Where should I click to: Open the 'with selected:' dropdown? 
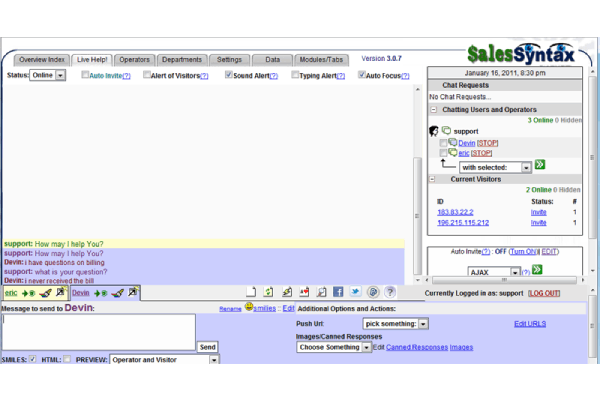click(x=496, y=167)
